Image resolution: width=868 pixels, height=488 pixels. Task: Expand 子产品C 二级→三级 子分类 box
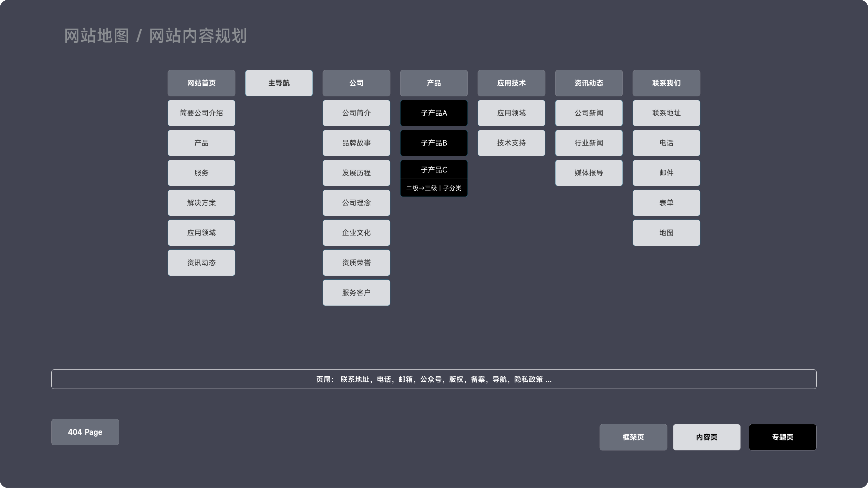point(434,178)
